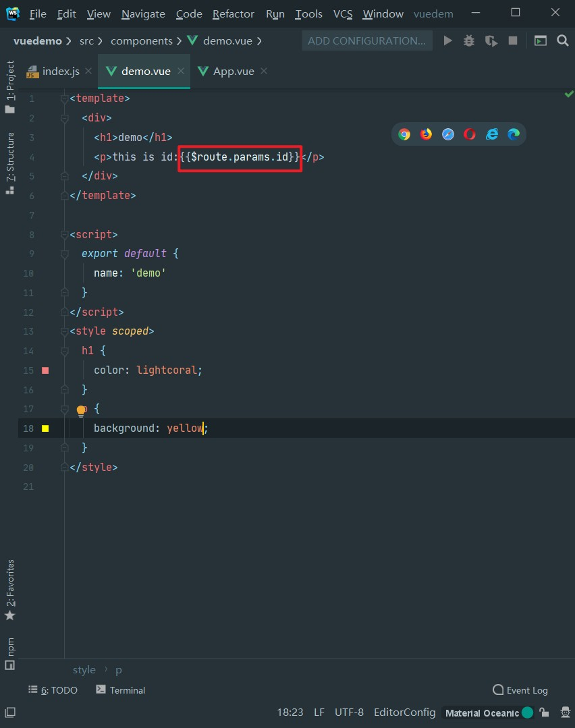Viewport: 575px width, 728px height.
Task: Open preview in Opera browser
Action: [x=470, y=134]
